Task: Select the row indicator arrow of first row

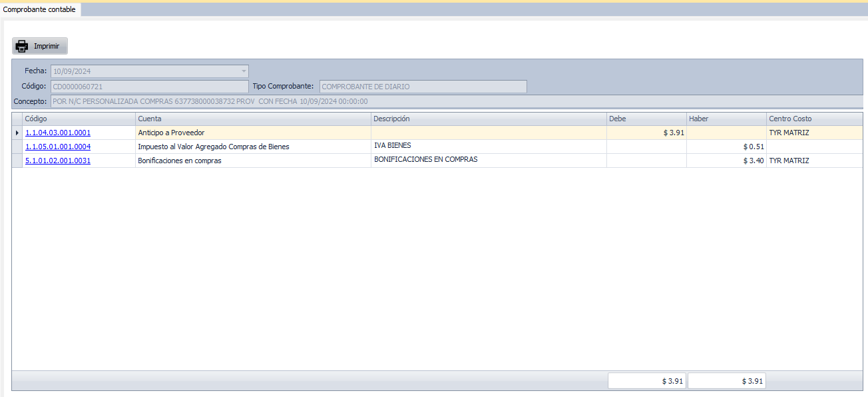Action: [x=17, y=133]
